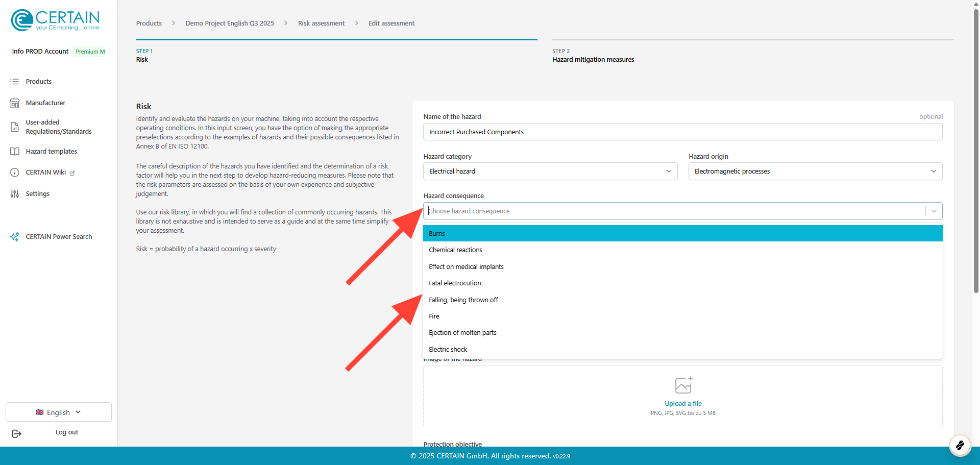980x465 pixels.
Task: Click the external link icon beside CERTAIN Wiki
Action: click(x=72, y=173)
